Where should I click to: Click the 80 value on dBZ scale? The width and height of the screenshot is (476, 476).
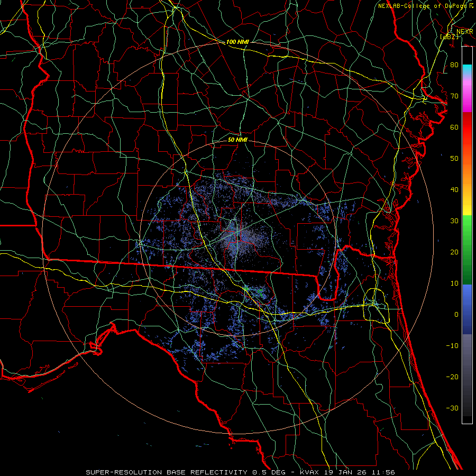tap(454, 65)
